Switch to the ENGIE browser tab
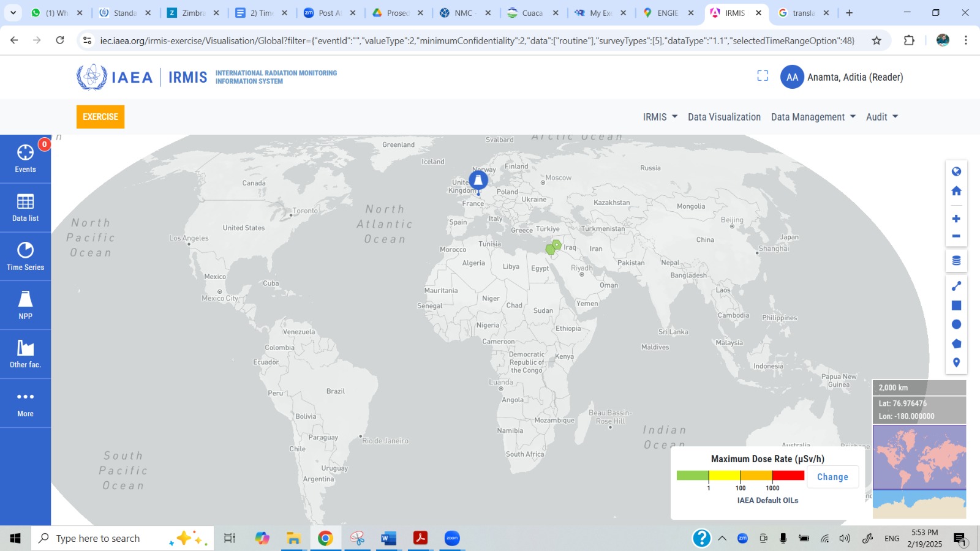Image resolution: width=980 pixels, height=551 pixels. click(x=669, y=13)
